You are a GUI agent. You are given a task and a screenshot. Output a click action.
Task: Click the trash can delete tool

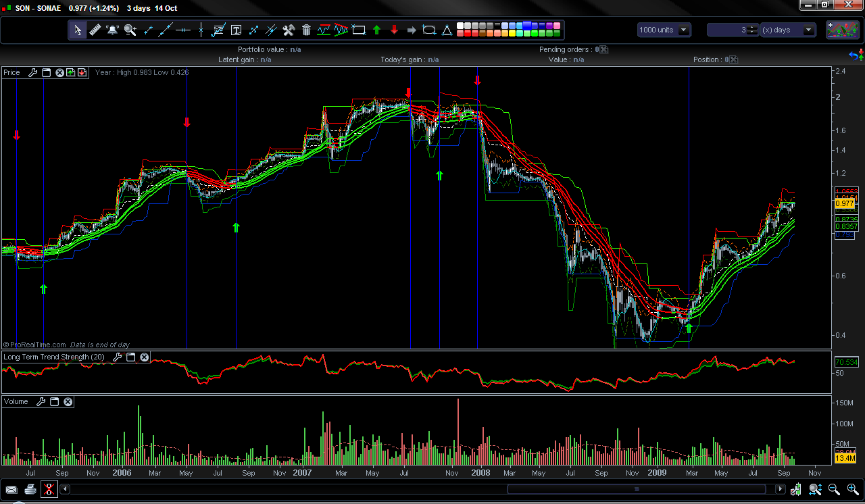point(306,30)
